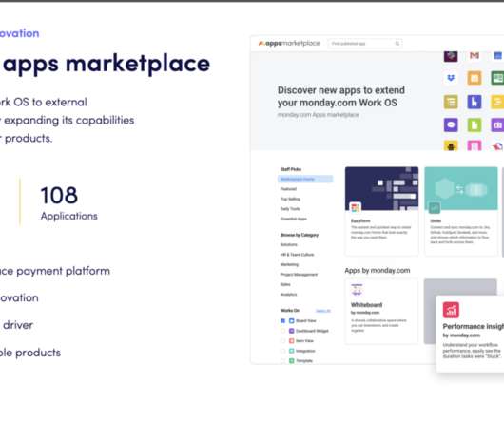Open the Project Management category
The height and width of the screenshot is (421, 504).
coord(299,275)
